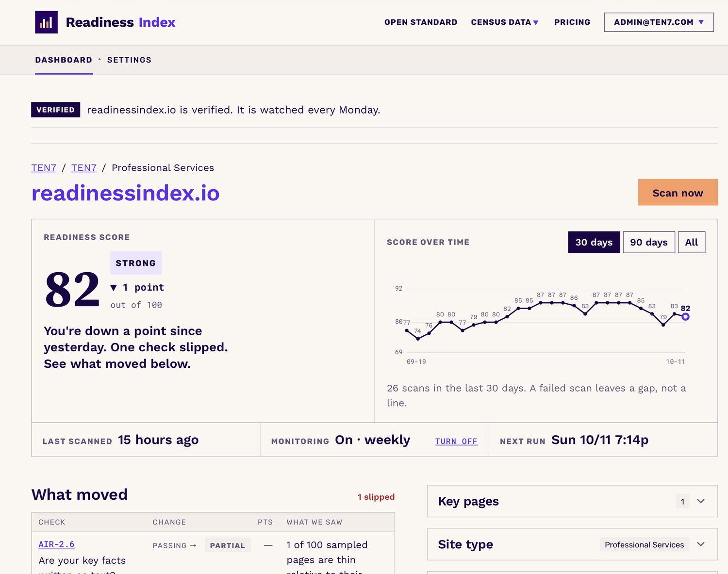Click the CHECK column header
Viewport: 728px width, 574px height.
[52, 522]
